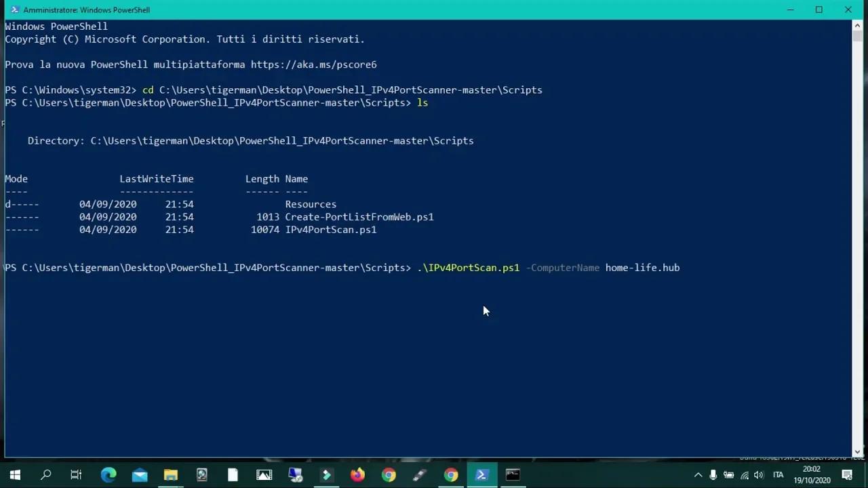Screen dimensions: 868x488
Task: Open Action Center notifications
Action: click(x=847, y=474)
